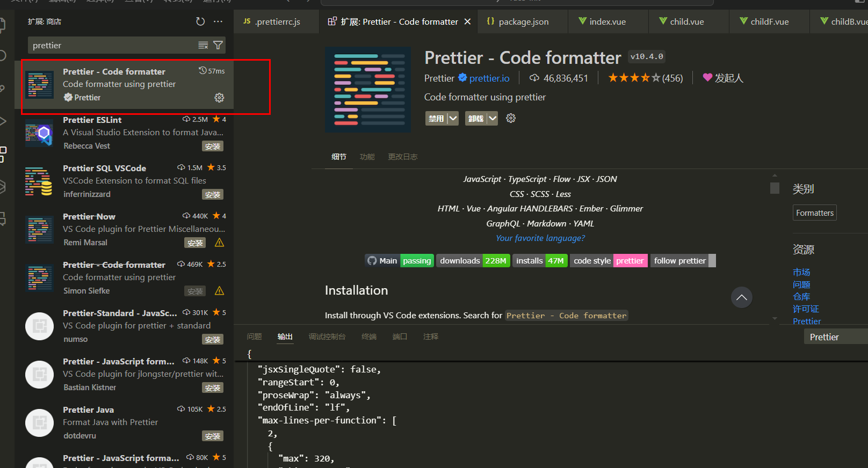Viewport: 868px width, 468px height.
Task: Close the Prettier extension tab
Action: click(x=467, y=21)
